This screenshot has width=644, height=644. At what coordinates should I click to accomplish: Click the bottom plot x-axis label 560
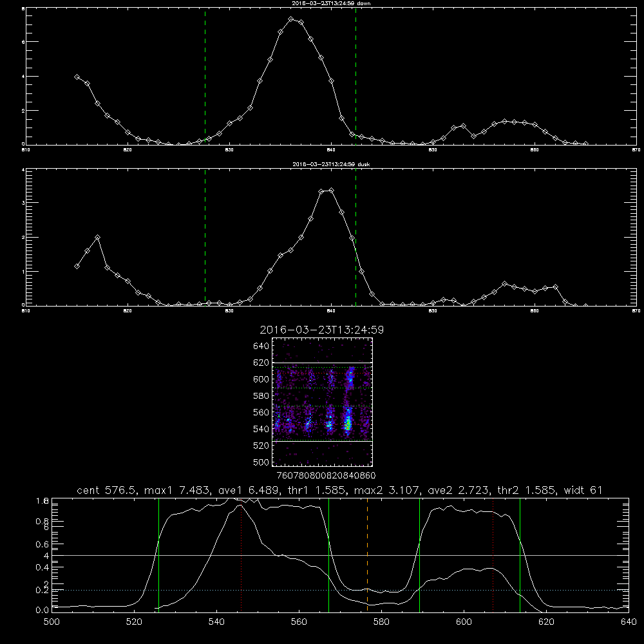tap(299, 621)
